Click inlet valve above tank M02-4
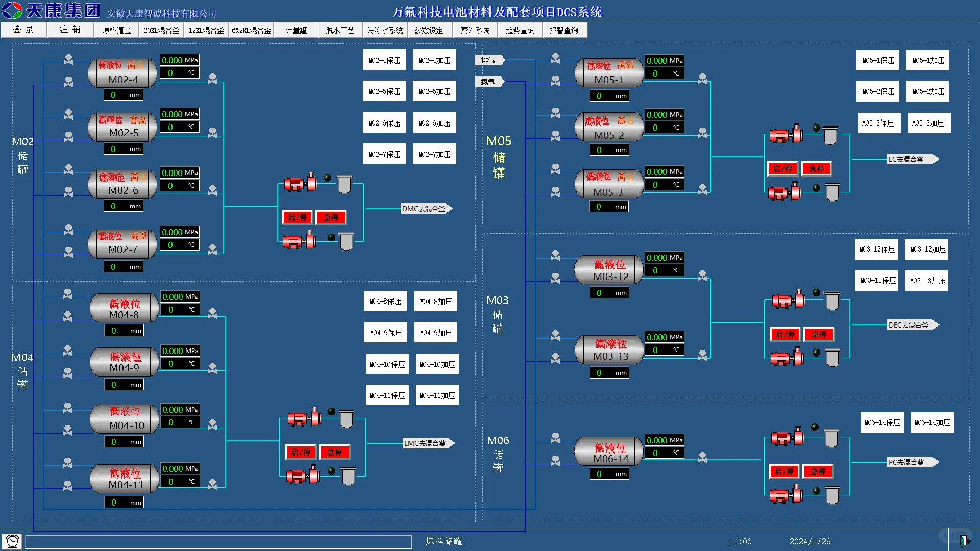 click(68, 60)
